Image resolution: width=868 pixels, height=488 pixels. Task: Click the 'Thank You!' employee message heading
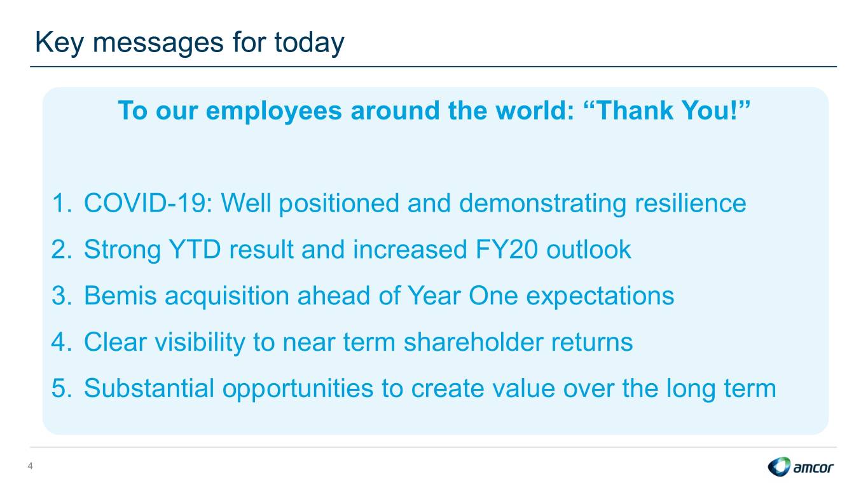coord(435,111)
